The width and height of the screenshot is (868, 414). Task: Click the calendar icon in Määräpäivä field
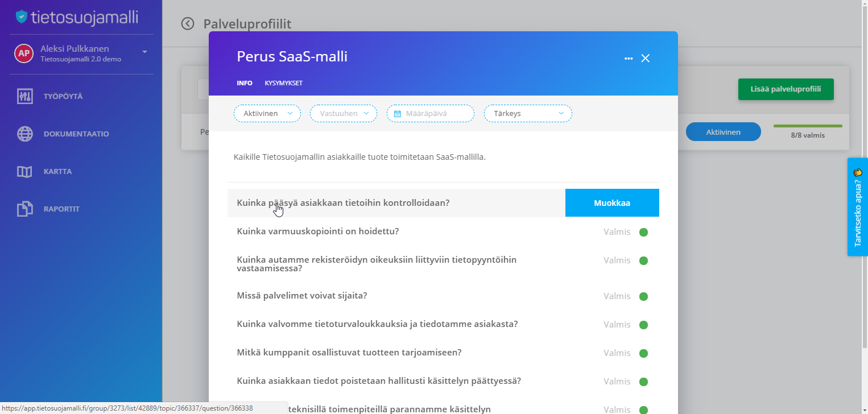tap(398, 114)
